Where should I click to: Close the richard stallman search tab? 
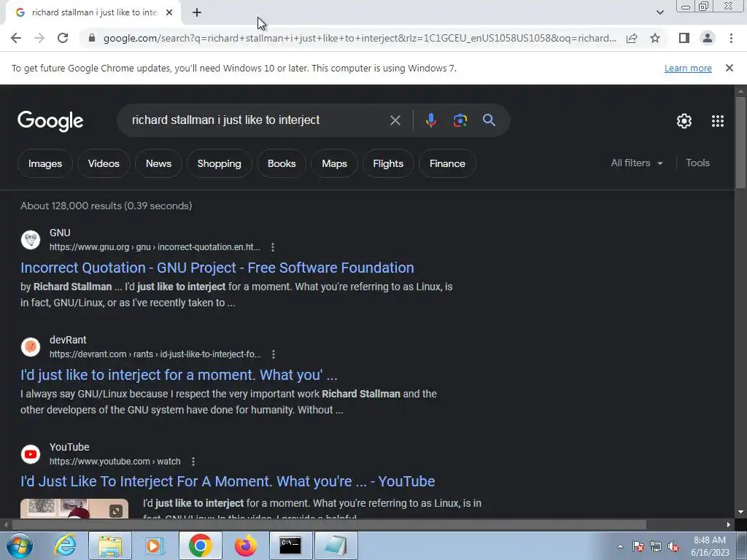coord(169,13)
